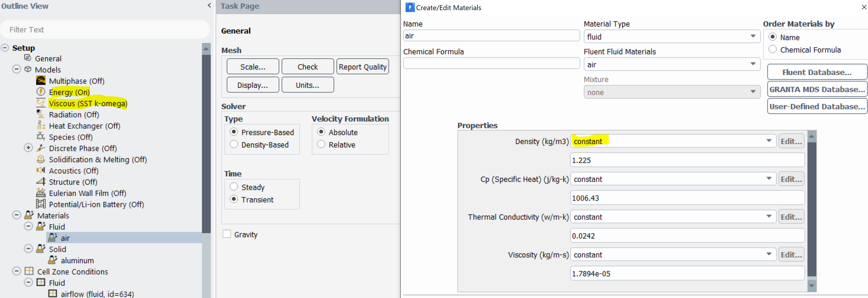Click the Species model icon
Viewport: 868px width, 298px height.
(x=41, y=136)
